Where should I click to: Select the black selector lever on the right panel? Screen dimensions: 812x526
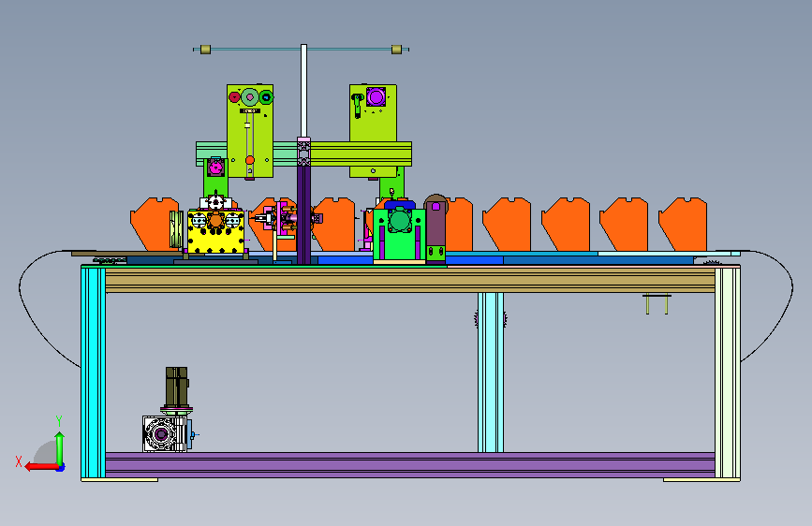[358, 106]
